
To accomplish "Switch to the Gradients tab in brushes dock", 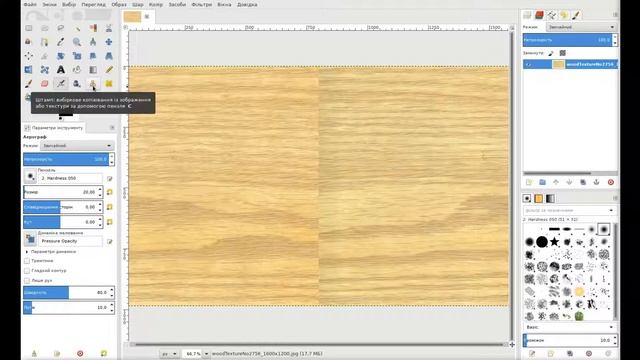I will (x=550, y=198).
